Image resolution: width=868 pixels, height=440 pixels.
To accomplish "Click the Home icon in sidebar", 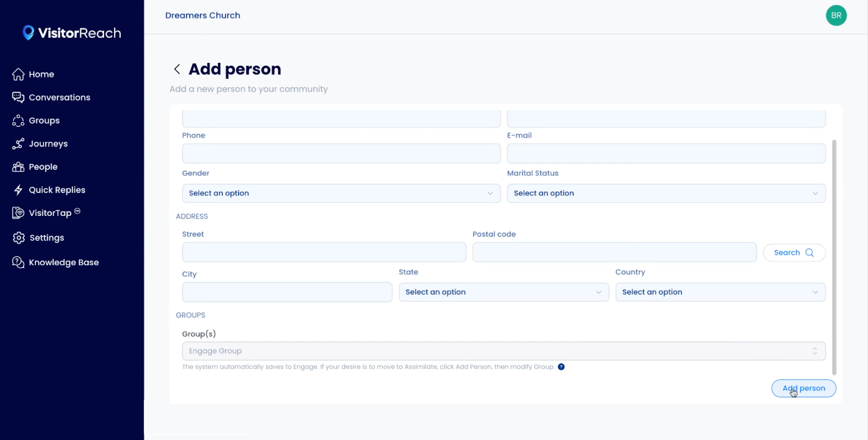I will 18,74.
